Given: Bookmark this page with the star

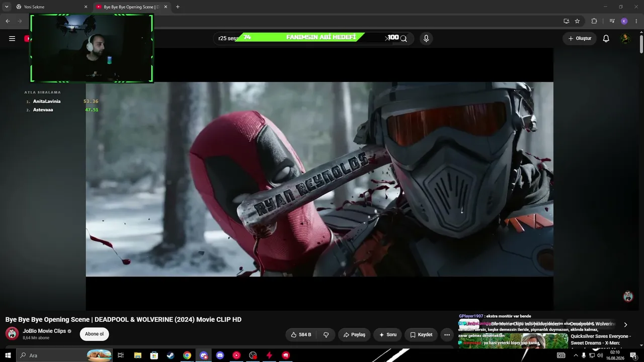Looking at the screenshot, I should click(577, 21).
